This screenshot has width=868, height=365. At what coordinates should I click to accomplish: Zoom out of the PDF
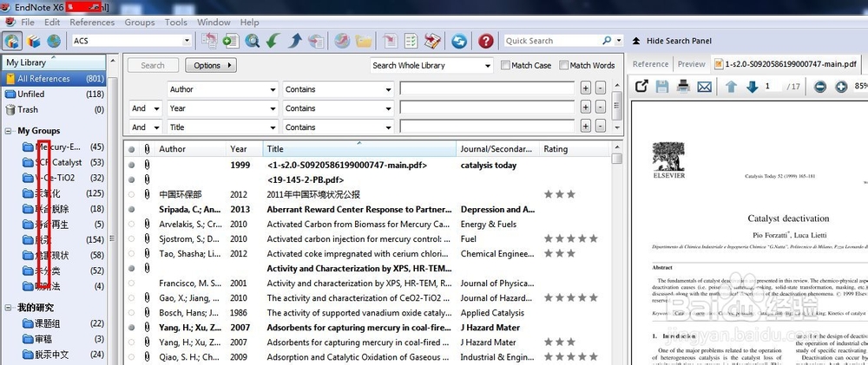point(820,87)
